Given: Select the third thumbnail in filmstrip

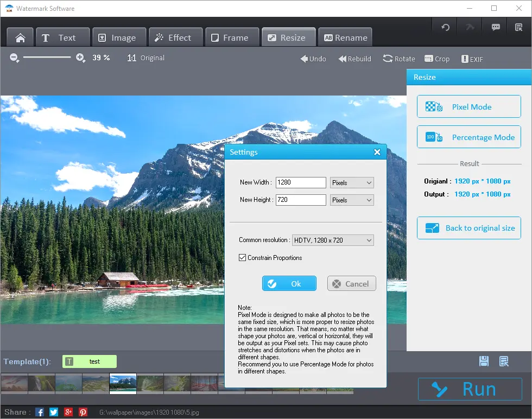Looking at the screenshot, I should click(68, 383).
